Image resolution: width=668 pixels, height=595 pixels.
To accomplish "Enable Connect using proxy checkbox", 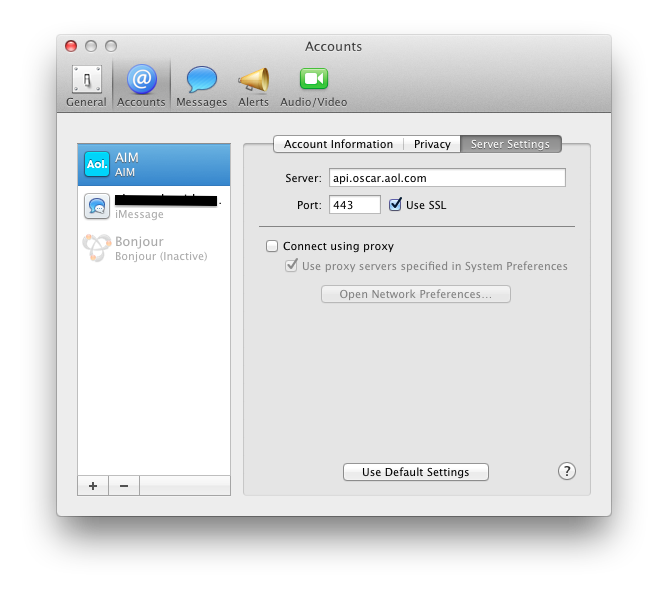I will pos(272,246).
